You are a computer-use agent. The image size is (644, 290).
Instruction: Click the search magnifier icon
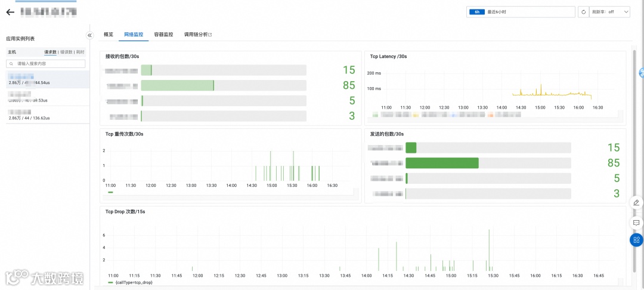11,64
